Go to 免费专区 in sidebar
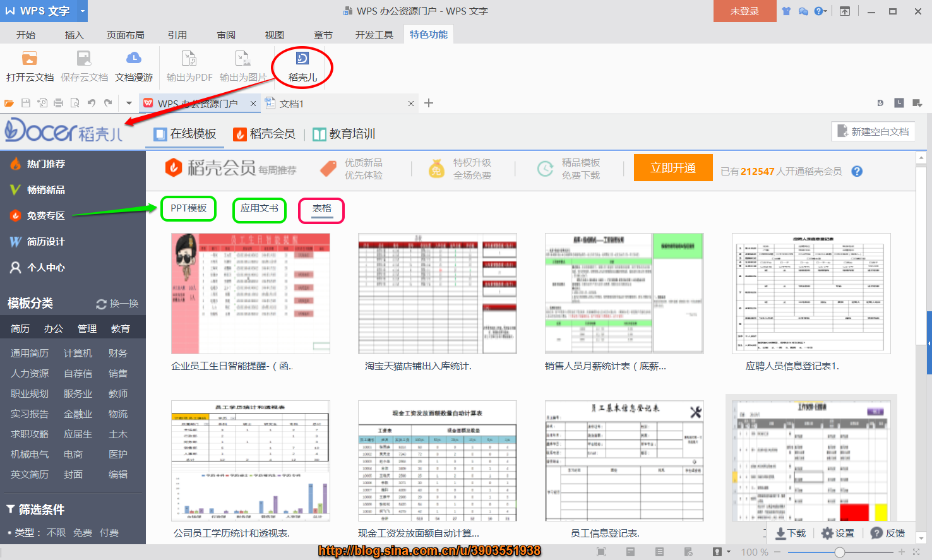The height and width of the screenshot is (560, 932). 38,215
